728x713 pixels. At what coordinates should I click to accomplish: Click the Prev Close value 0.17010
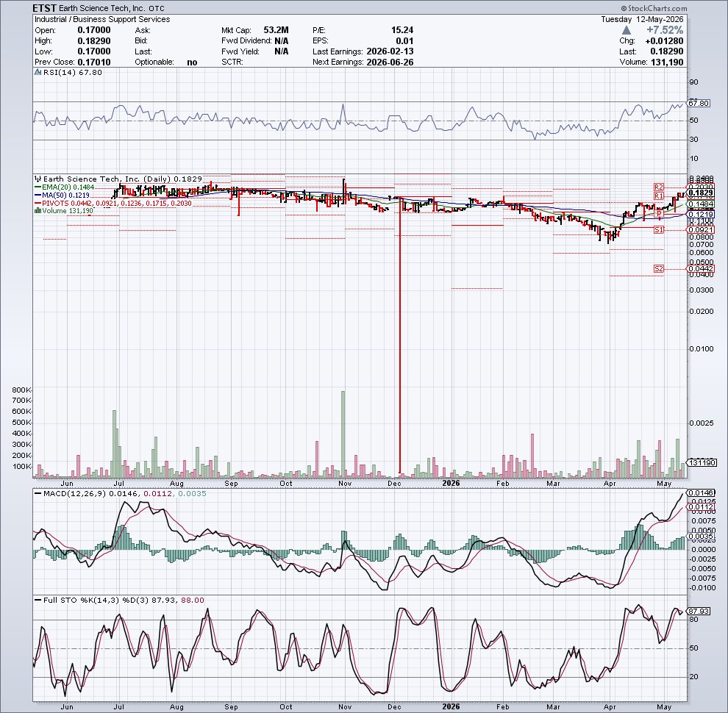(94, 62)
